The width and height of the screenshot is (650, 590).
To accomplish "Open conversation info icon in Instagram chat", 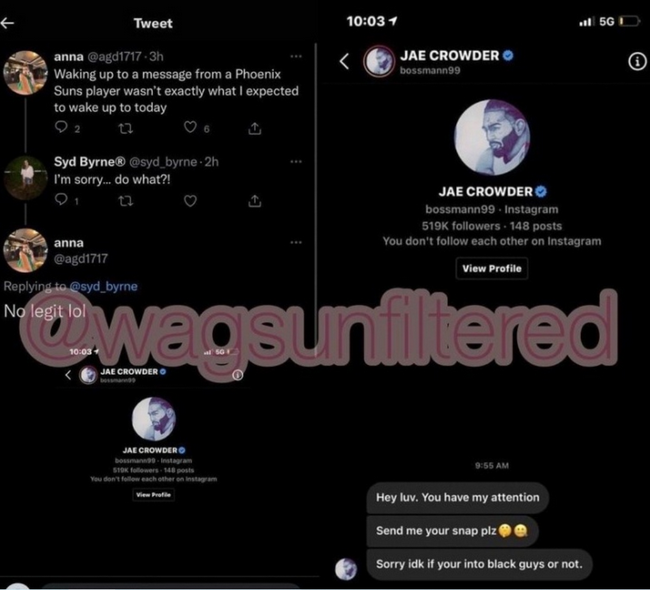I will [637, 61].
